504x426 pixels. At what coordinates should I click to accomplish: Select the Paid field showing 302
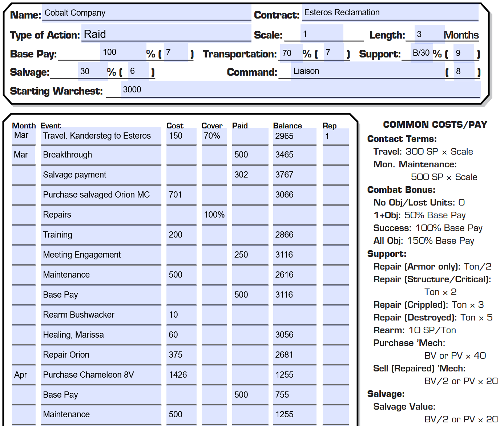point(250,175)
